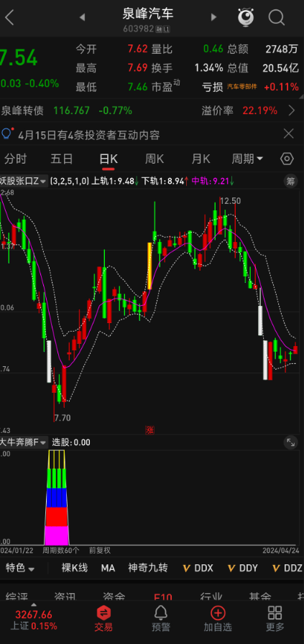The width and height of the screenshot is (304, 644).
Task: Open 大牛奔腾F indicator dropdown
Action: [x=24, y=442]
